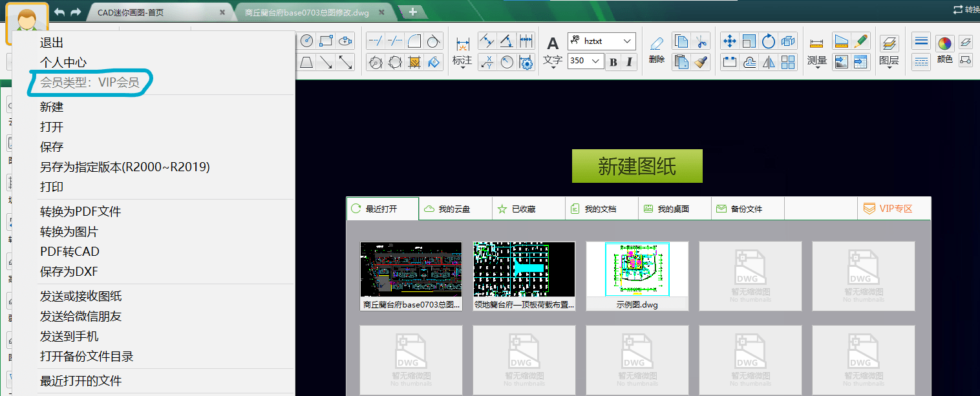Open the 已收藏 tab
980x396 pixels.
pyautogui.click(x=529, y=209)
